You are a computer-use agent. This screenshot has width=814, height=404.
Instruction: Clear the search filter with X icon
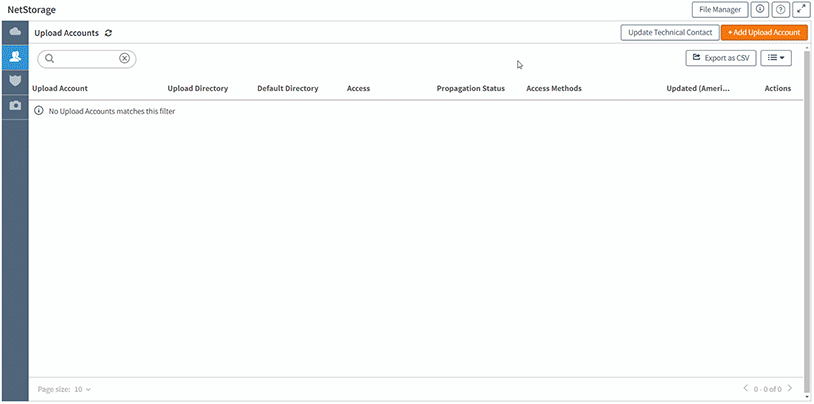tap(124, 59)
